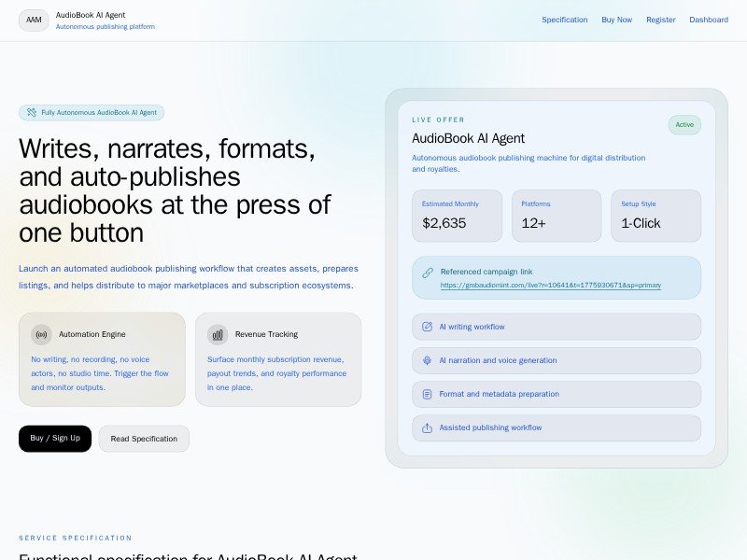Click the AI writing workflow pencil icon

pyautogui.click(x=428, y=327)
